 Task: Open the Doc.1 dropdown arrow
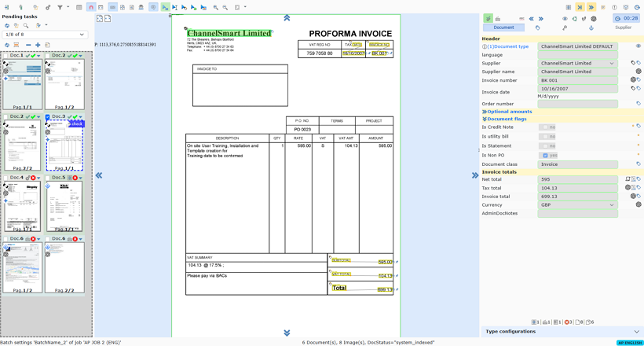coord(38,56)
